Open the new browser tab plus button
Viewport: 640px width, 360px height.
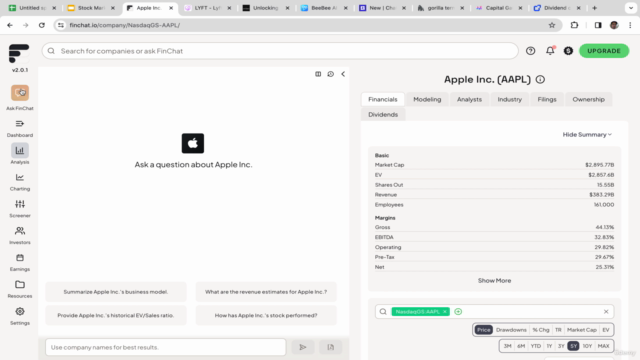click(x=594, y=8)
